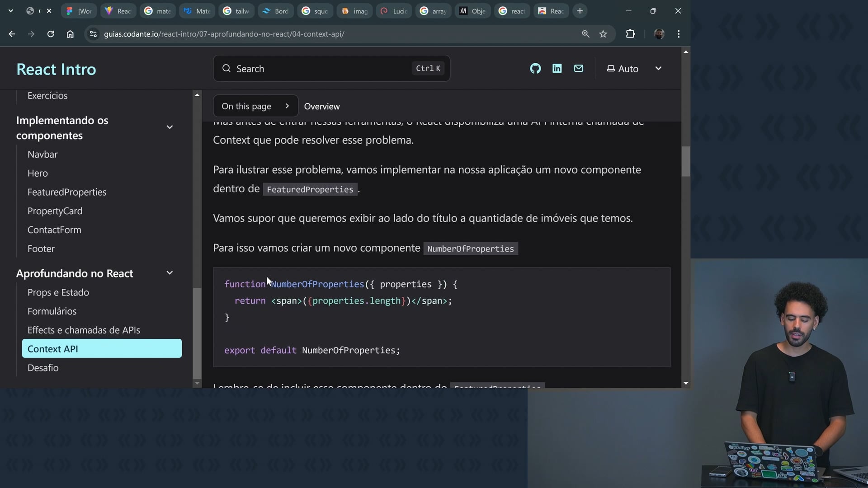Screen dimensions: 868x488
Task: Open the browser extensions puzzle icon
Action: [x=630, y=34]
